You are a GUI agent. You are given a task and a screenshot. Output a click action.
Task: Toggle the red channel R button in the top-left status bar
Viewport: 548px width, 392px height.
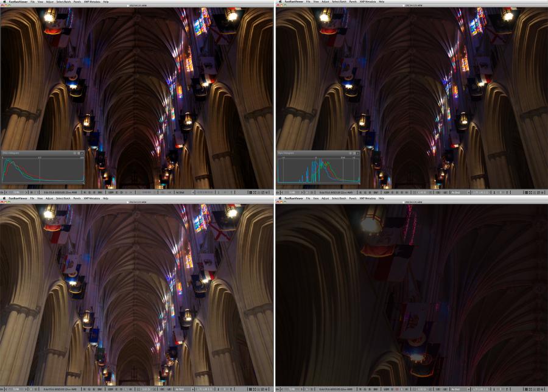(x=85, y=192)
